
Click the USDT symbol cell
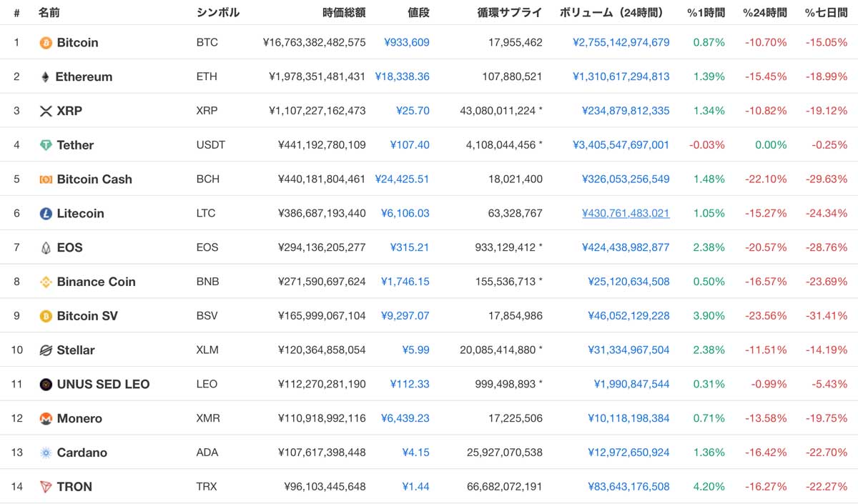210,145
